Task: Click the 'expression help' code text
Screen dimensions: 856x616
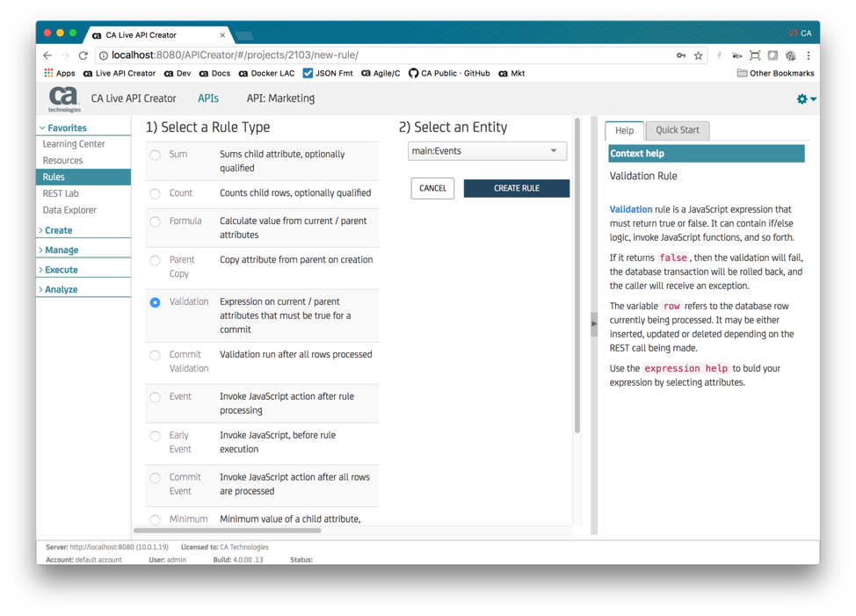Action: pos(686,369)
